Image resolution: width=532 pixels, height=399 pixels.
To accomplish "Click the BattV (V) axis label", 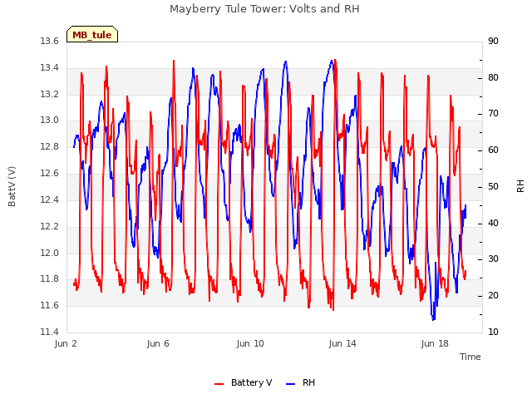I will [x=12, y=186].
